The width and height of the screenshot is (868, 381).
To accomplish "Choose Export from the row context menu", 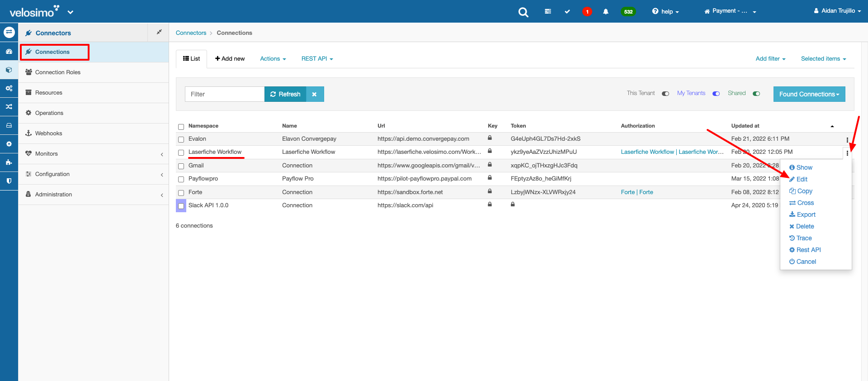I will [x=802, y=214].
